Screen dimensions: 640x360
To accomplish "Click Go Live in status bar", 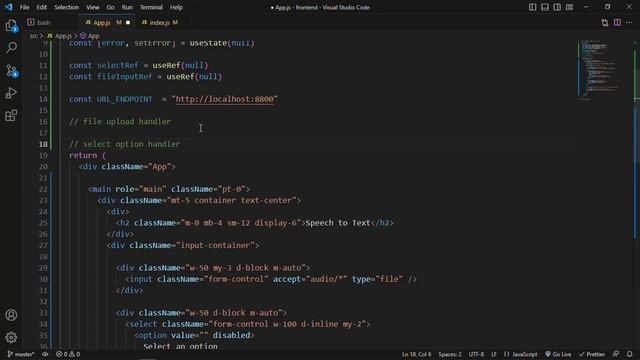I will click(558, 354).
